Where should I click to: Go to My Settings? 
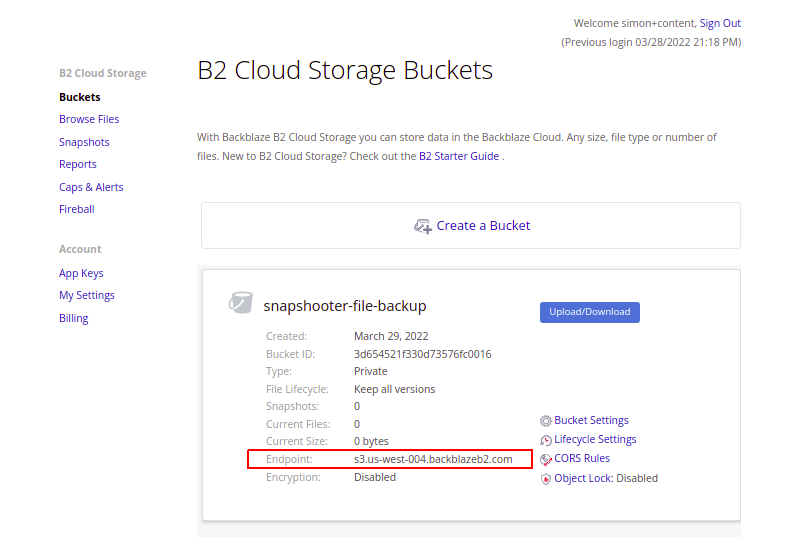(87, 295)
